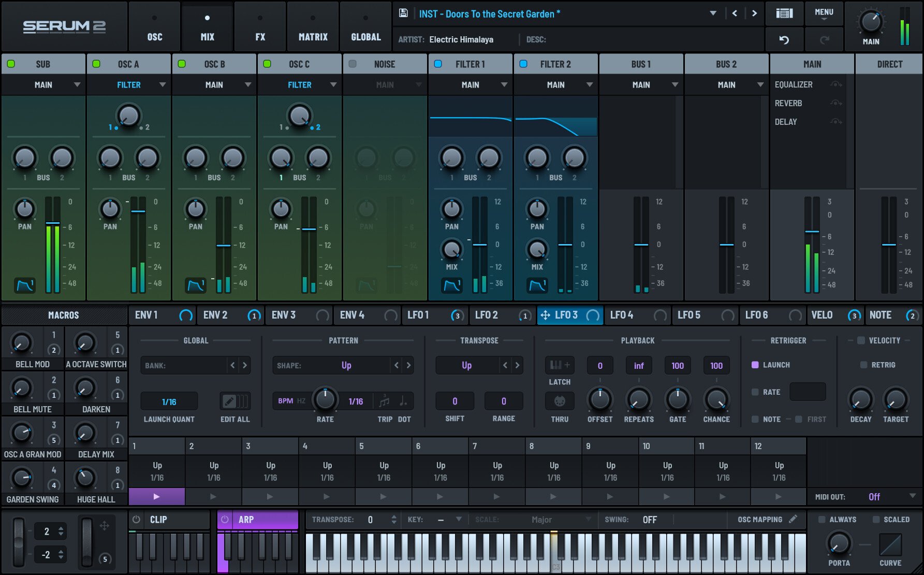The height and width of the screenshot is (575, 924).
Task: Open the OSC A routing dropdown
Action: click(128, 84)
